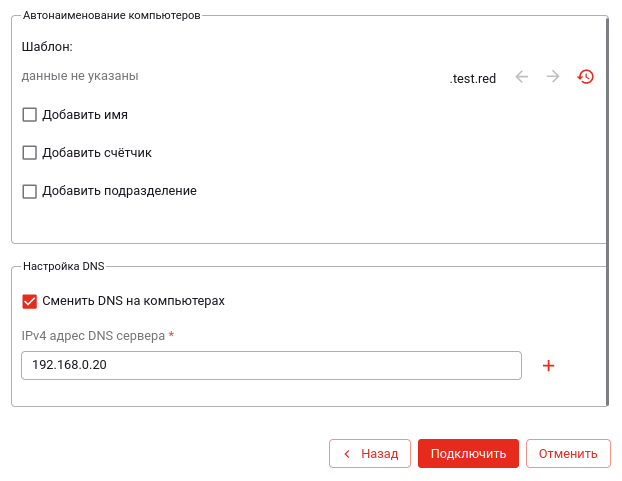Viewport: 622px width, 481px height.
Task: Cancel with the Отменить button
Action: pyautogui.click(x=568, y=453)
